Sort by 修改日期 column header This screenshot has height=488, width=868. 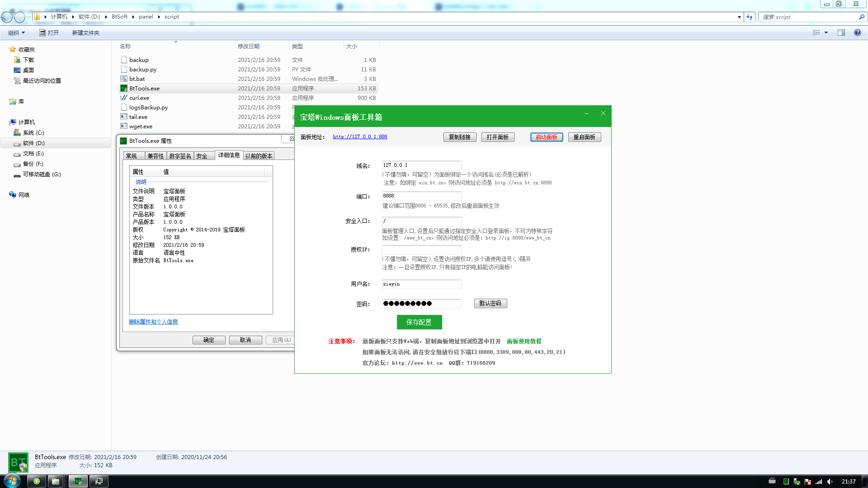click(x=249, y=47)
